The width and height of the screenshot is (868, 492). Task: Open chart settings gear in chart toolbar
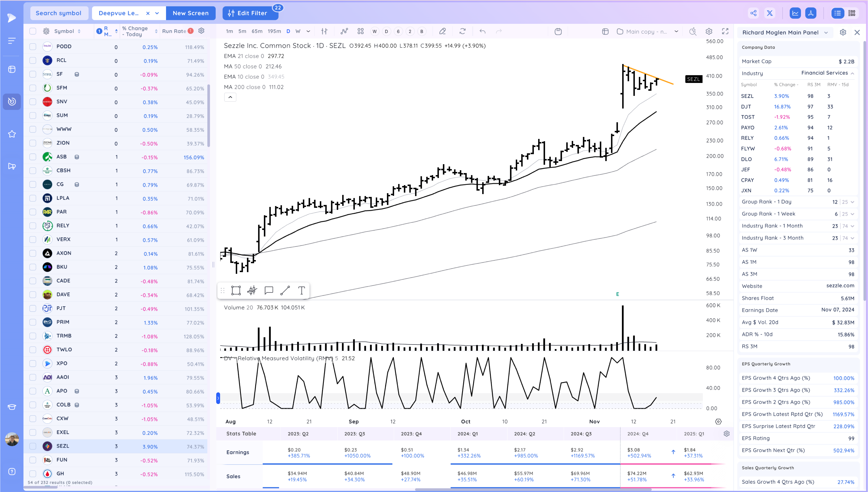(x=709, y=31)
